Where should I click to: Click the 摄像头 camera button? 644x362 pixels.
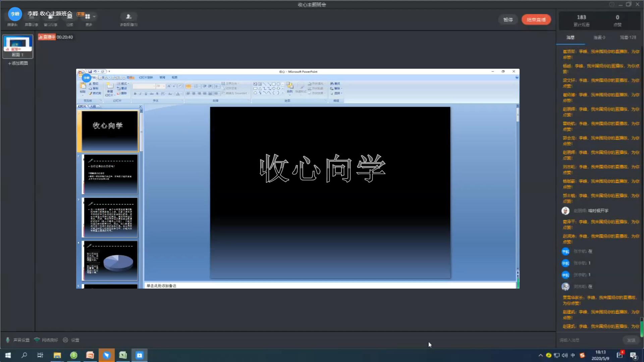12,20
